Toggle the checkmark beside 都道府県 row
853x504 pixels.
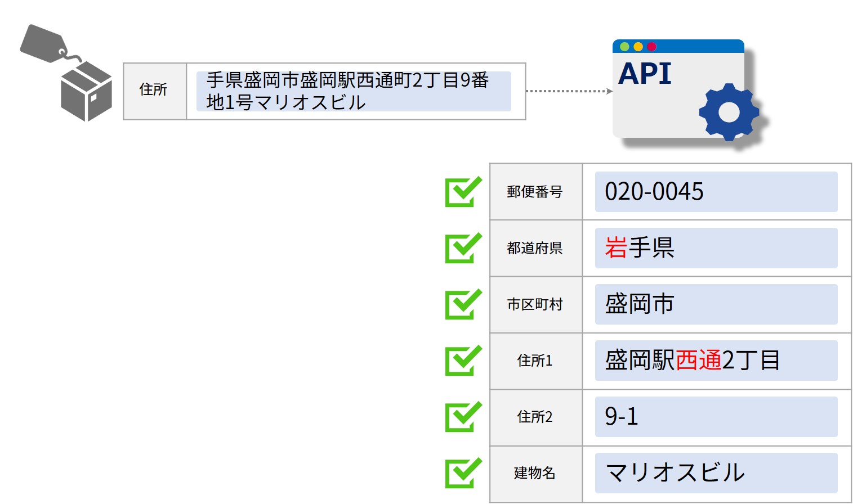click(x=463, y=247)
